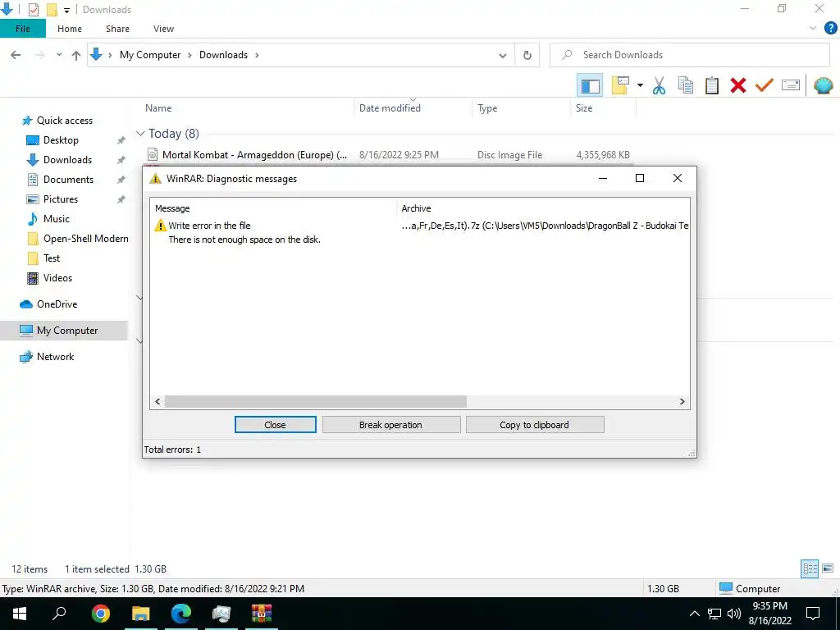This screenshot has width=840, height=630.
Task: Sort by the Name column header
Action: [158, 108]
